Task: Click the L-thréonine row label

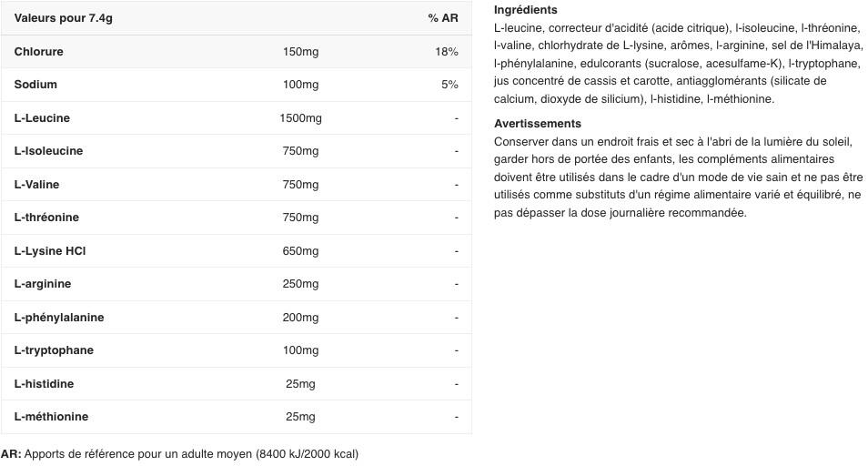Action: pos(46,218)
